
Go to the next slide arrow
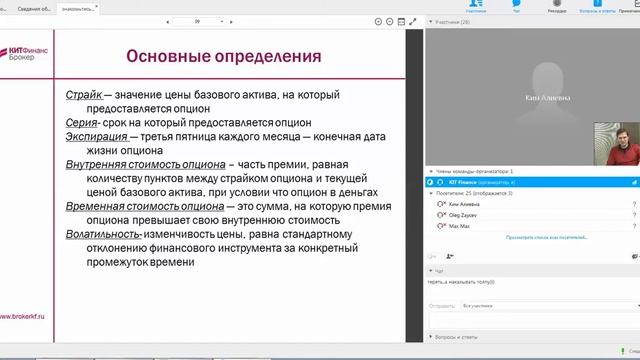[231, 22]
